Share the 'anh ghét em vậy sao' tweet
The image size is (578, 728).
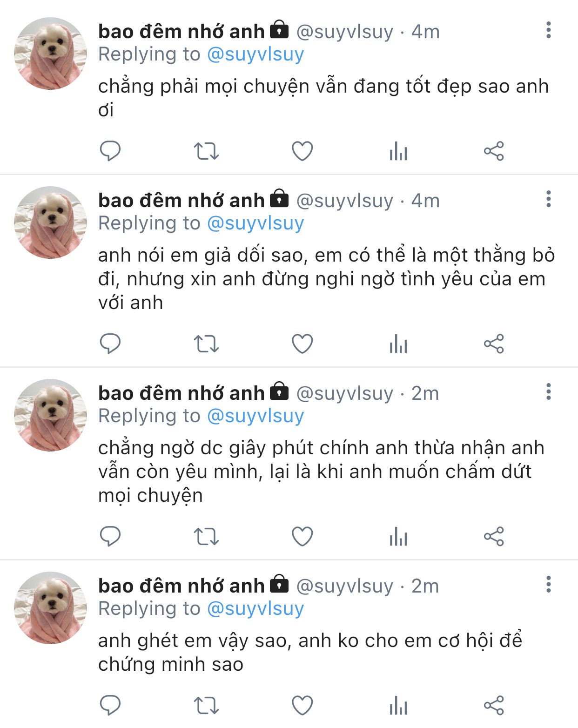coord(494,706)
